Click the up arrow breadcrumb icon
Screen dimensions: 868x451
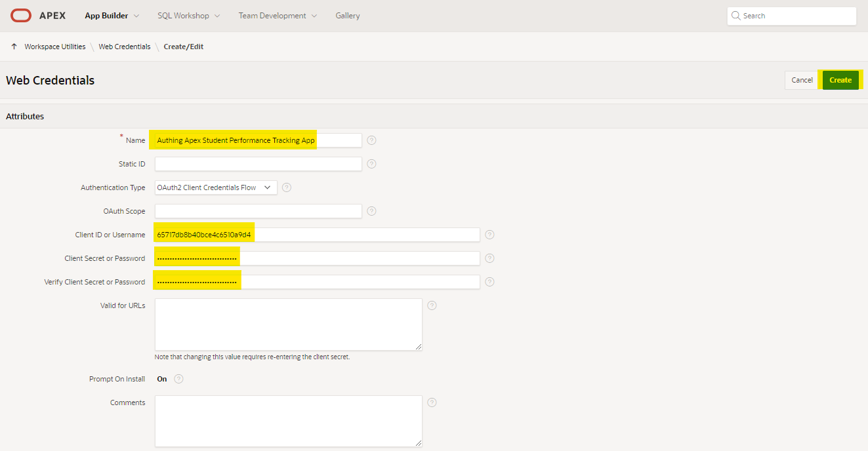14,47
